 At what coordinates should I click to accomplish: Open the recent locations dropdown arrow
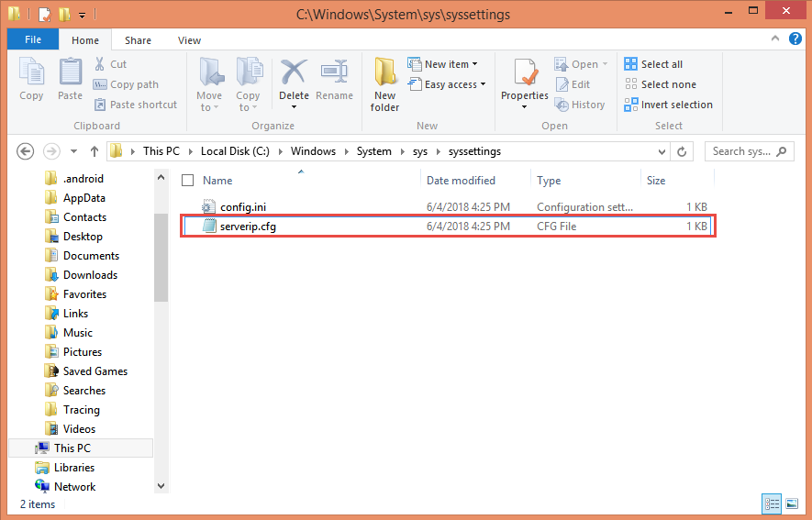[x=73, y=151]
